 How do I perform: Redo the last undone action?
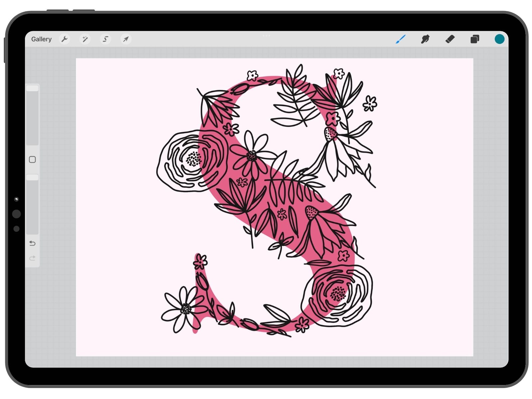point(32,258)
